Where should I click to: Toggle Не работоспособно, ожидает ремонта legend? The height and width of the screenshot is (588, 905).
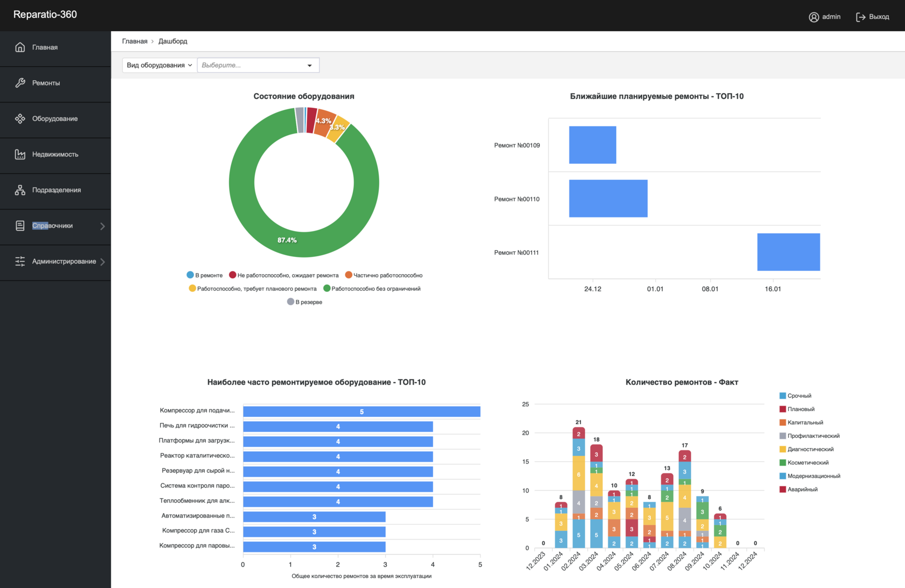284,275
